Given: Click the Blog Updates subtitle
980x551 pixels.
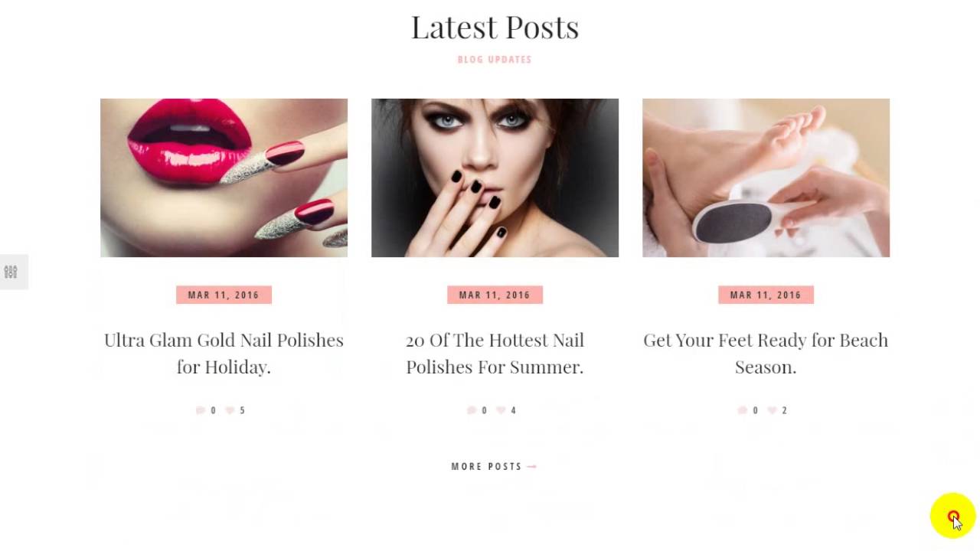Looking at the screenshot, I should [495, 59].
